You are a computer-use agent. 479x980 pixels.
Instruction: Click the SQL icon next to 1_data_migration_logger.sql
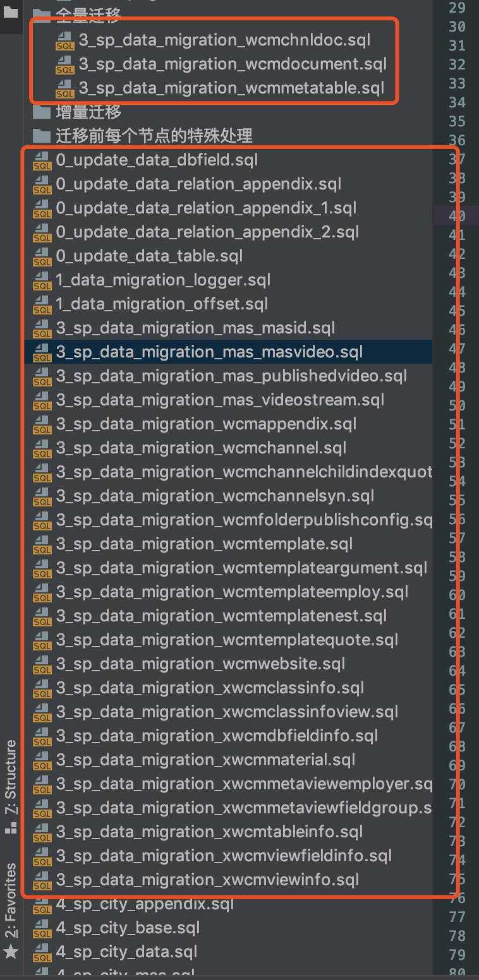coord(42,281)
